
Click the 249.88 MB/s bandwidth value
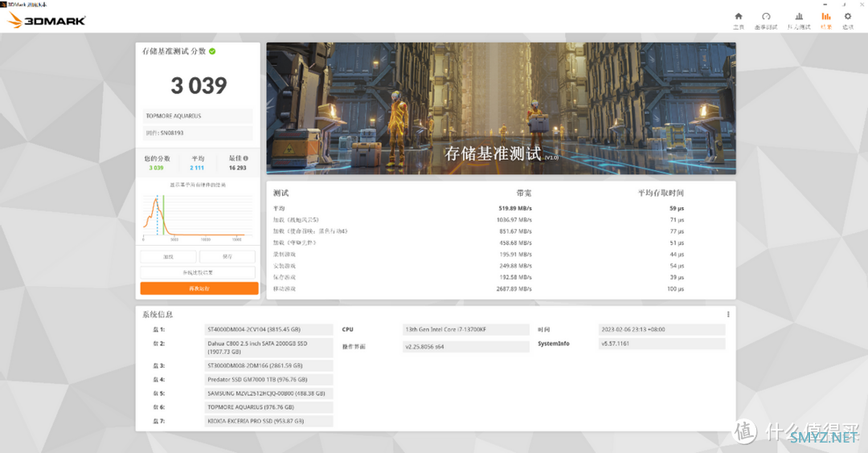515,266
